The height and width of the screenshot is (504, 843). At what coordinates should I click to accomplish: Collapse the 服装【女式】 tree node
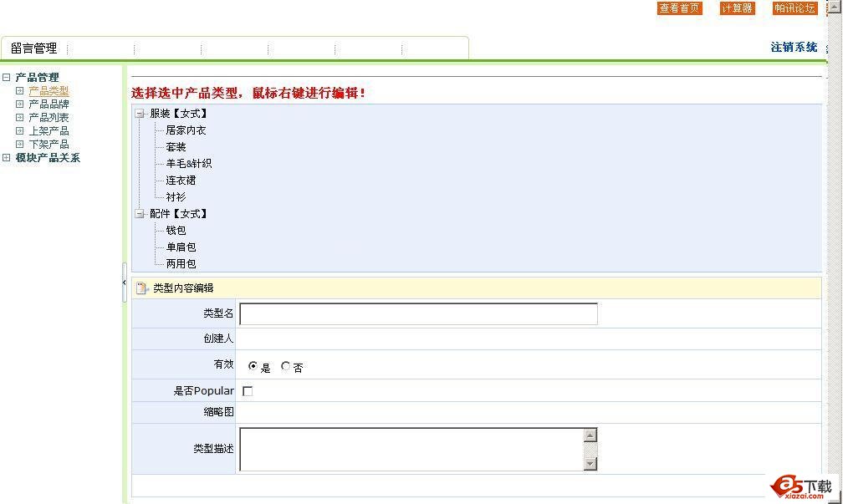click(x=139, y=114)
